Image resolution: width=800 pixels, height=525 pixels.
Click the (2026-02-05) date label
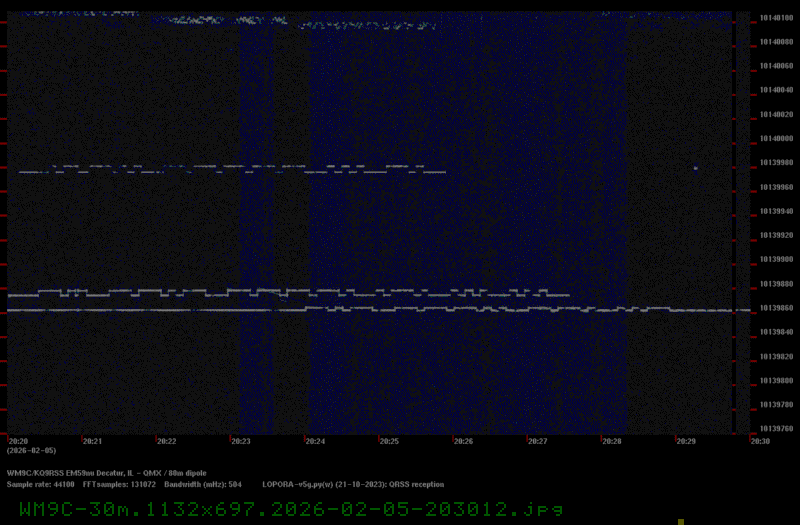[30, 451]
